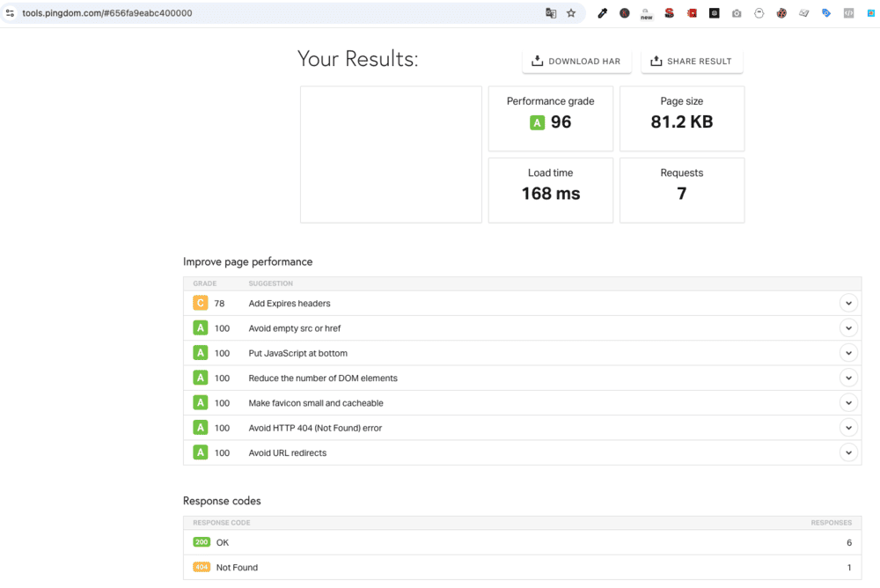Viewport: 880px width, 588px height.
Task: Download the HAR file
Action: click(x=576, y=62)
